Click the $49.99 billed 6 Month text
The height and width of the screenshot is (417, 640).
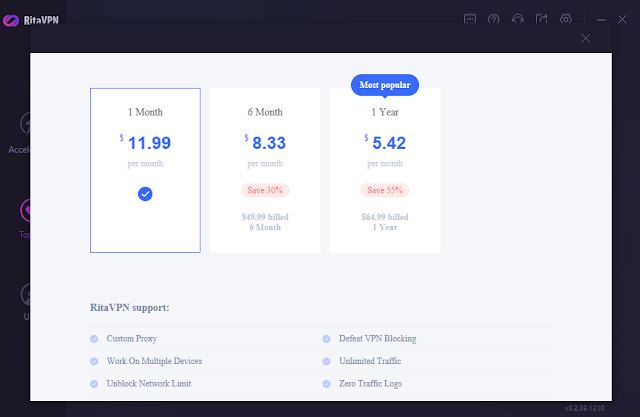tap(265, 222)
